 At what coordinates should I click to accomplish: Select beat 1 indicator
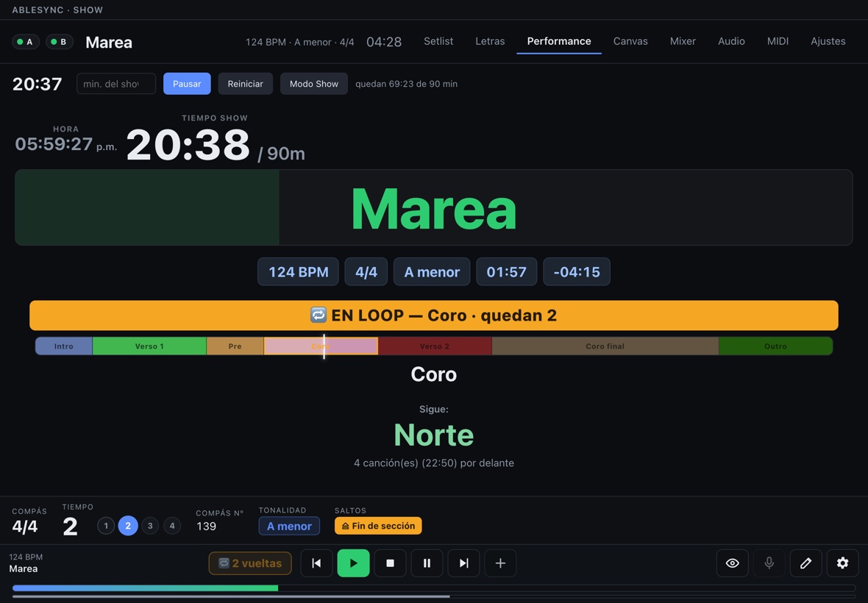(106, 526)
